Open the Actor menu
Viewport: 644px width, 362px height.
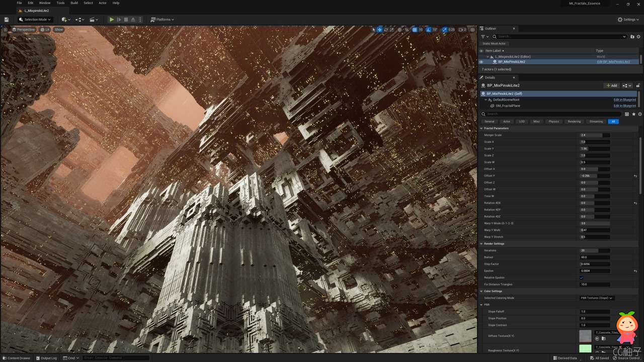point(103,3)
